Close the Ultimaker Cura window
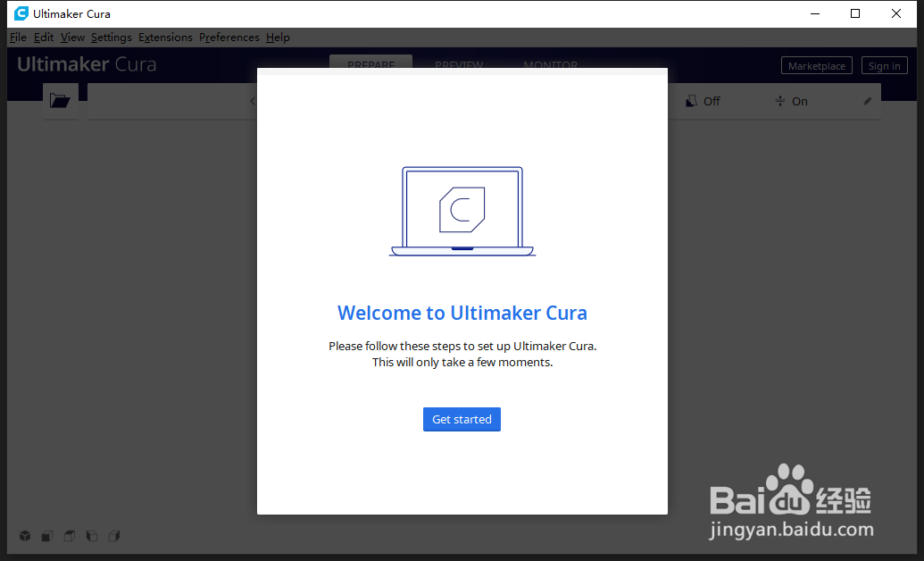Screen dimensions: 924x561 click(896, 13)
